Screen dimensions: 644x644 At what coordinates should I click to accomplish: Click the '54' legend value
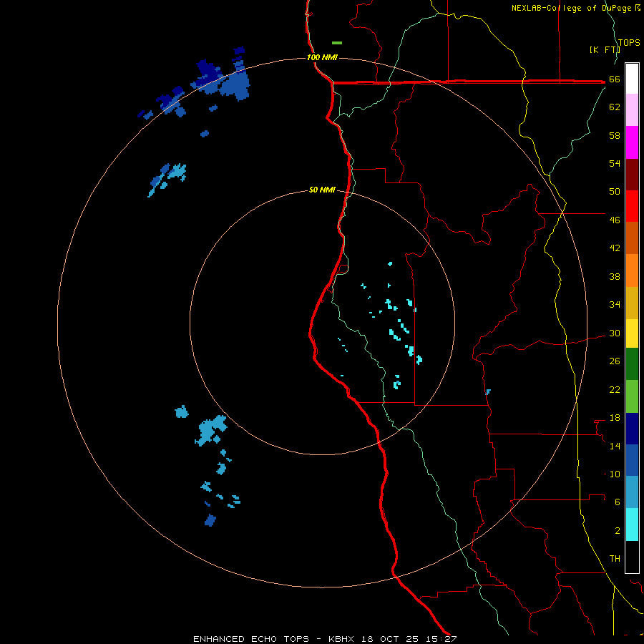[x=615, y=163]
